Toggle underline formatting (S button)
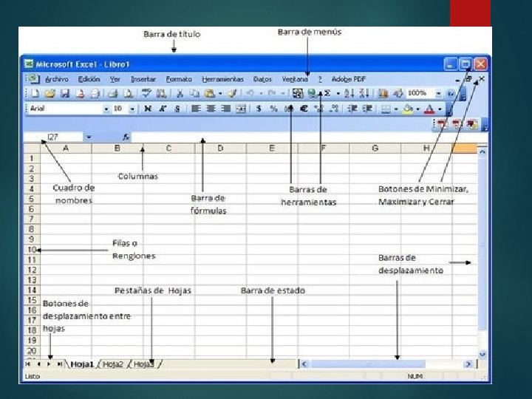Viewport: 532px width, 399px height. (177, 109)
